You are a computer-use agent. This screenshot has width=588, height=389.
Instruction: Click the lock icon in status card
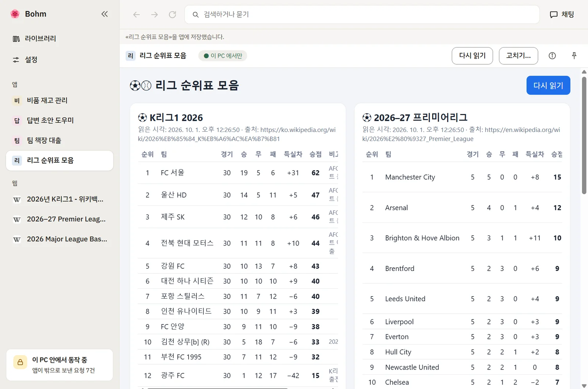(20, 362)
